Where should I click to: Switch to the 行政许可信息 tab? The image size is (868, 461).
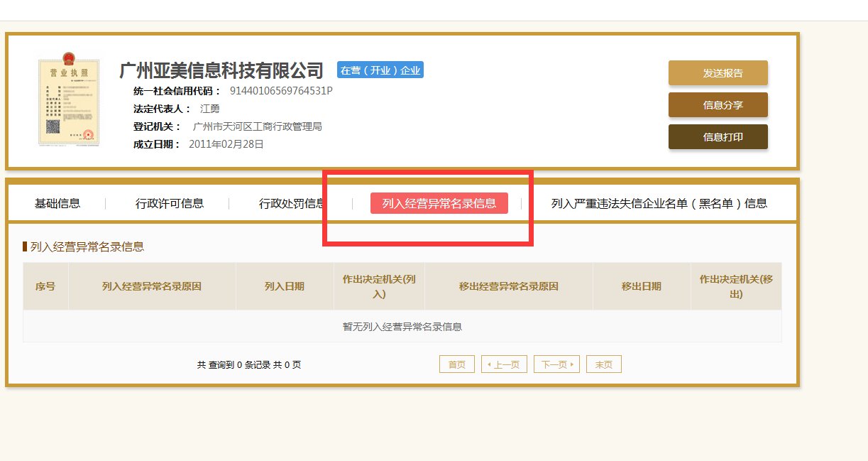pyautogui.click(x=170, y=203)
